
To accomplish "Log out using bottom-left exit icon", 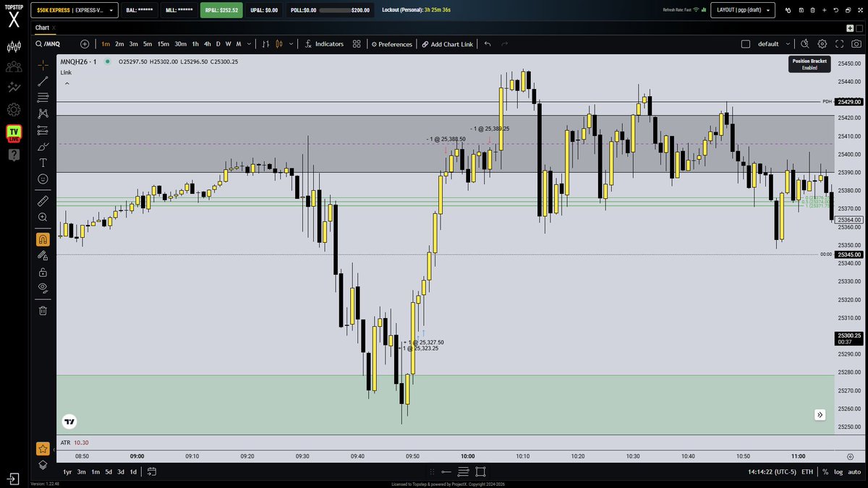I will [14, 478].
